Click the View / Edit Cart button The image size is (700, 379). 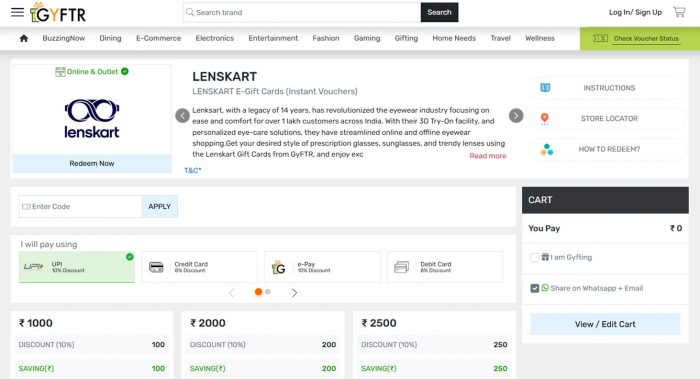[605, 324]
